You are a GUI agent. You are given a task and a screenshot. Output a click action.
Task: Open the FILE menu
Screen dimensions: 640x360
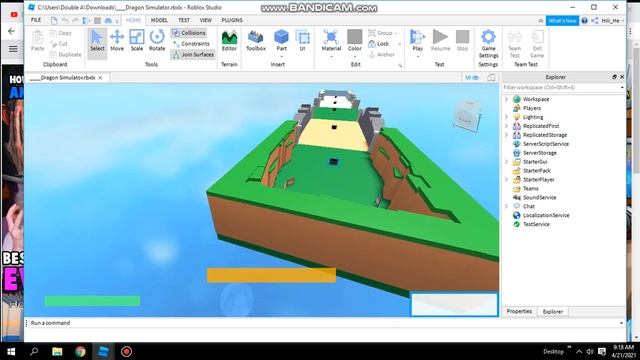click(x=36, y=20)
